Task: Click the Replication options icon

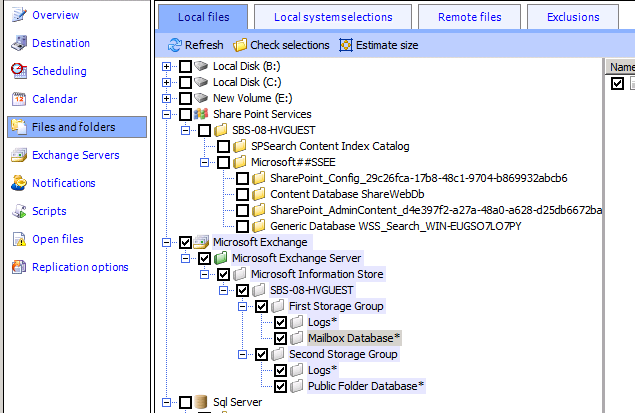Action: (x=19, y=267)
